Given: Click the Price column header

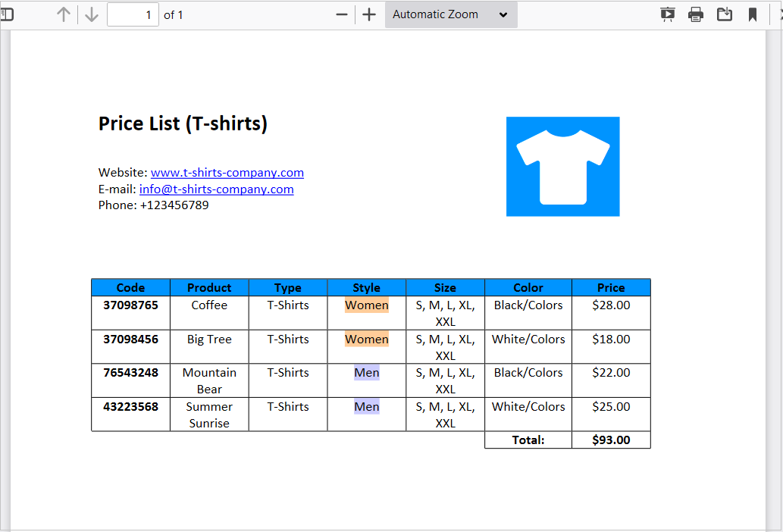Looking at the screenshot, I should point(611,288).
